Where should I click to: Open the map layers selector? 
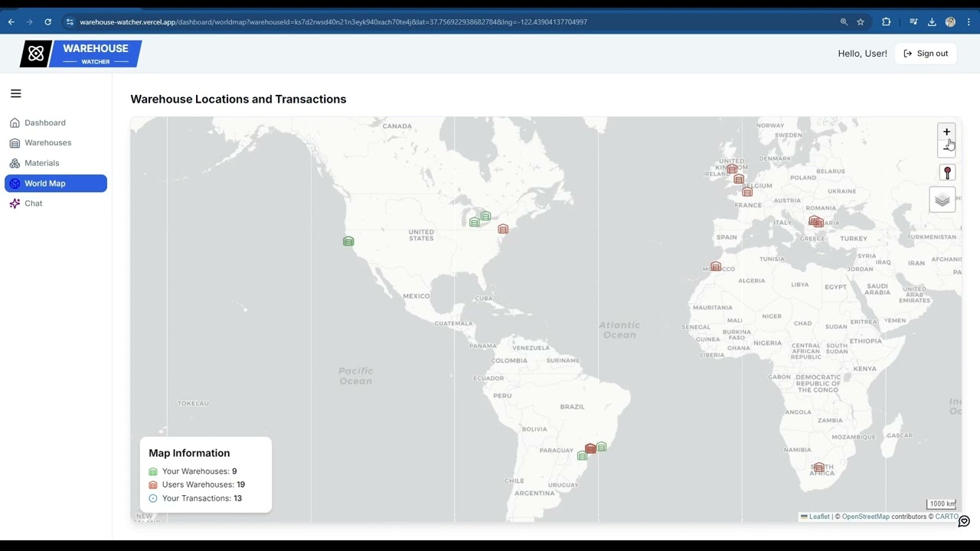pos(942,199)
